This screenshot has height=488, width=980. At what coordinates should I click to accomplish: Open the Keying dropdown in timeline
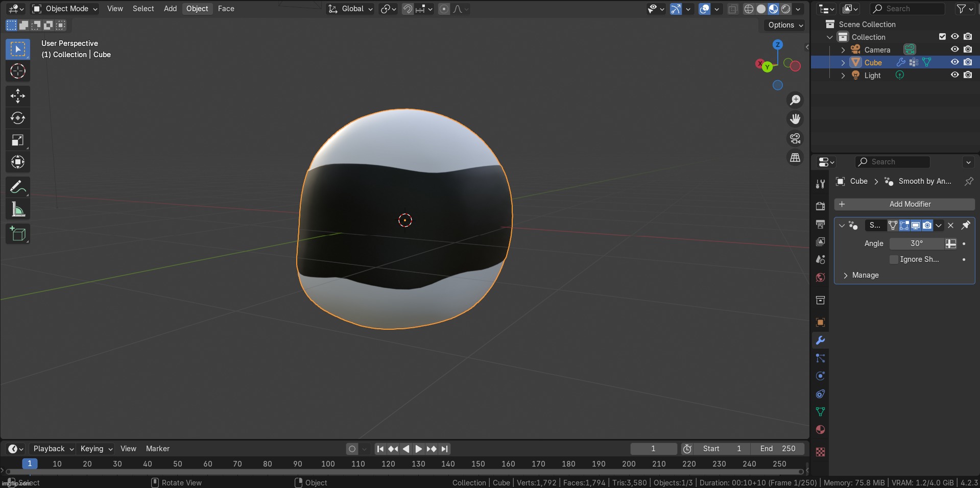click(96, 449)
